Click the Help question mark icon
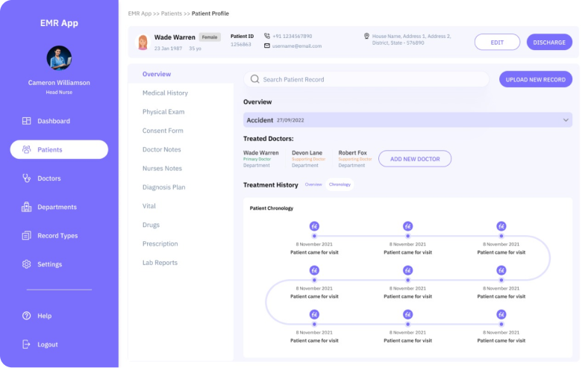Image resolution: width=588 pixels, height=368 pixels. (26, 316)
